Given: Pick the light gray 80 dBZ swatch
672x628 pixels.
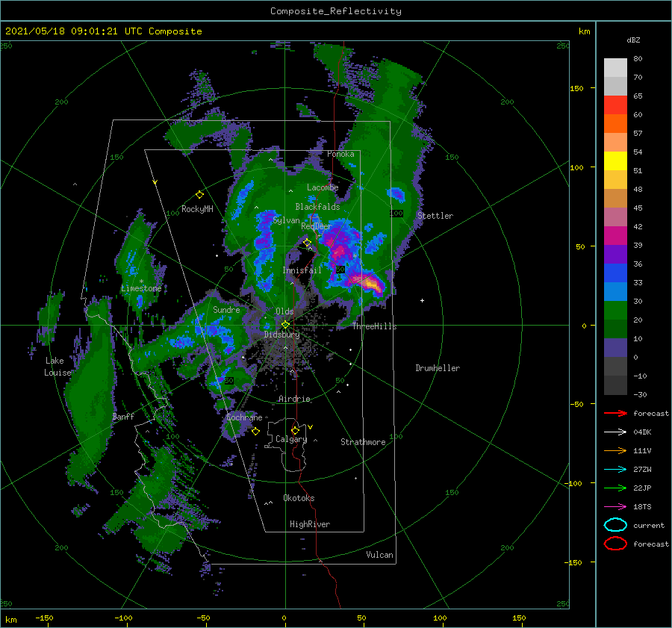Looking at the screenshot, I should pos(615,67).
